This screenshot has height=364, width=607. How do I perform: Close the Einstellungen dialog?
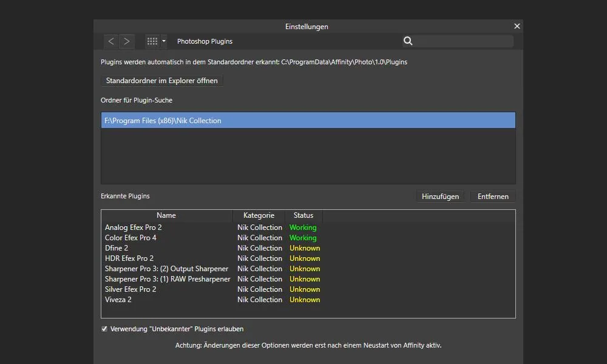click(x=517, y=26)
